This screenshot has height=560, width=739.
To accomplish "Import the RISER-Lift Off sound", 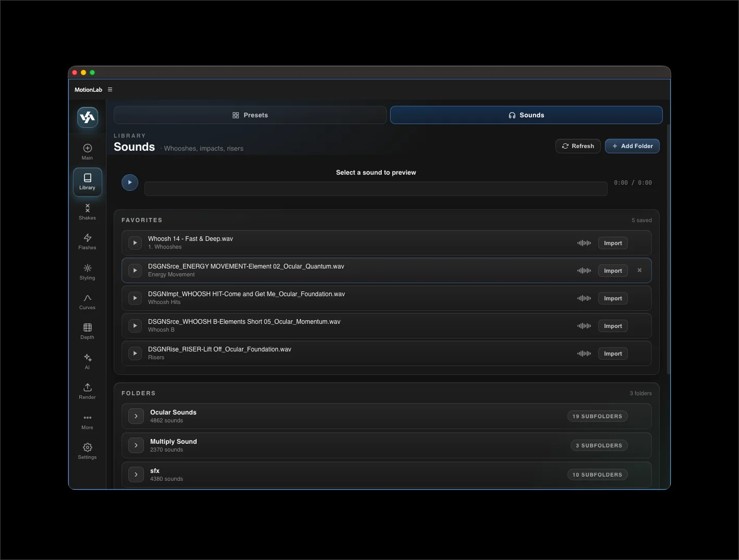I will (x=613, y=354).
